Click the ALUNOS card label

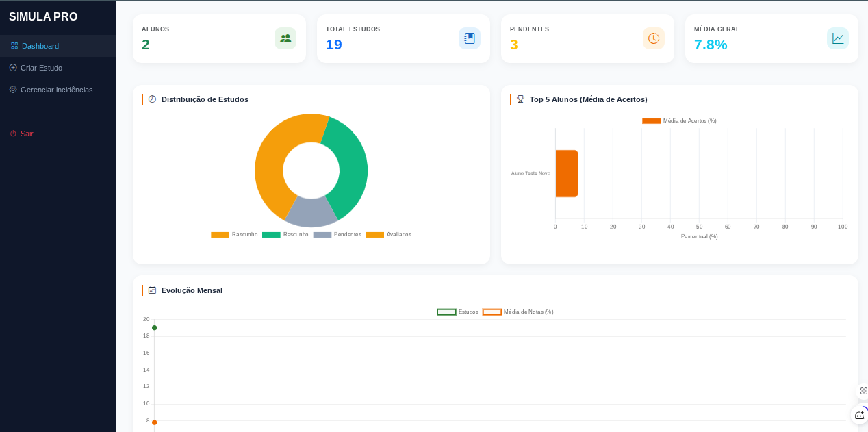pos(155,29)
